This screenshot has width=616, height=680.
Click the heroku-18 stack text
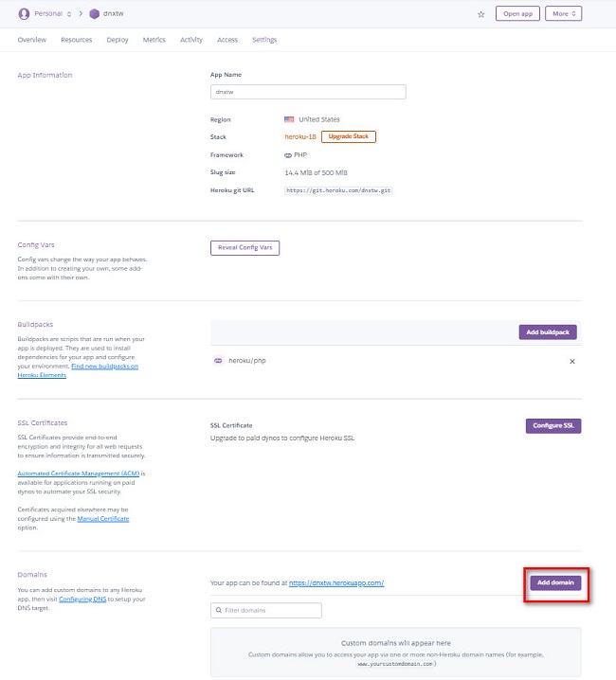pos(300,137)
